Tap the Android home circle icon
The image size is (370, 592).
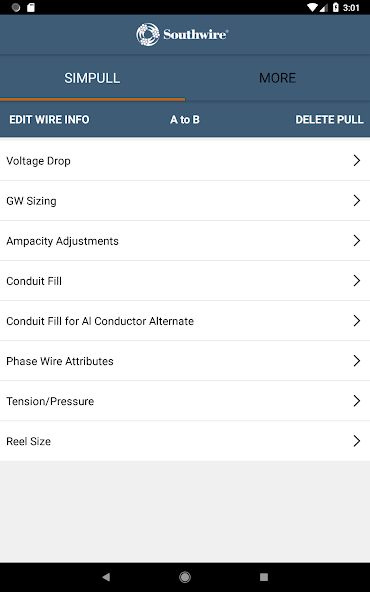pos(185,577)
